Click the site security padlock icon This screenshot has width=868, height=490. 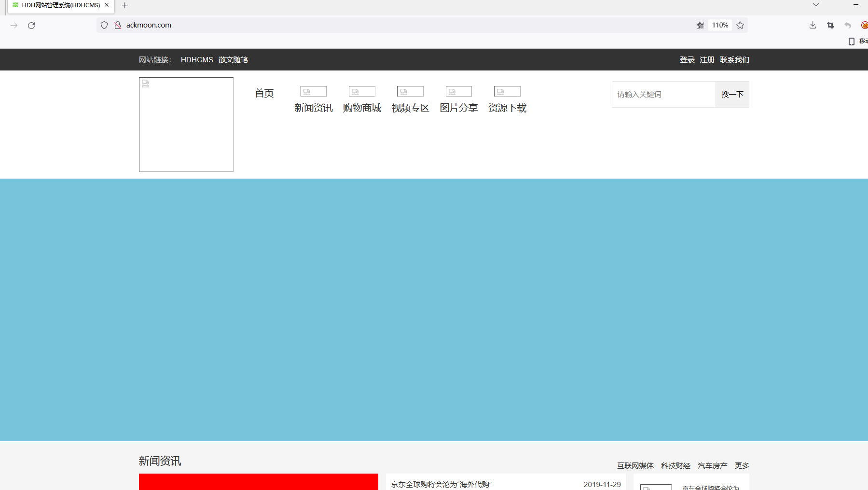[x=118, y=25]
